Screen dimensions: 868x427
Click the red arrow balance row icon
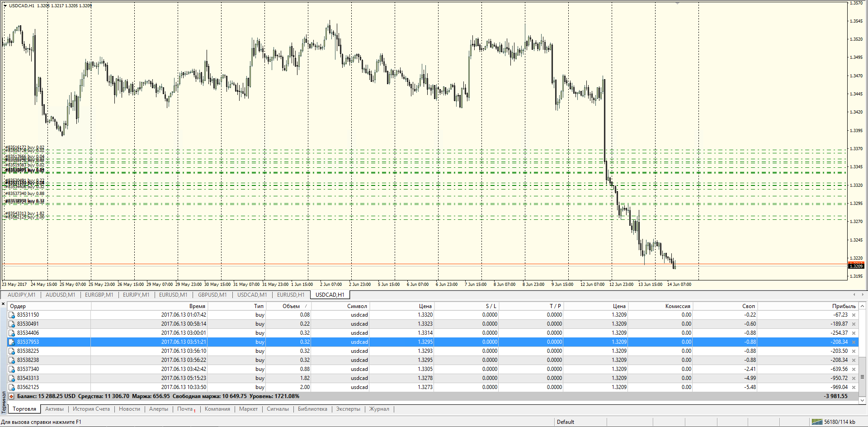coord(12,396)
